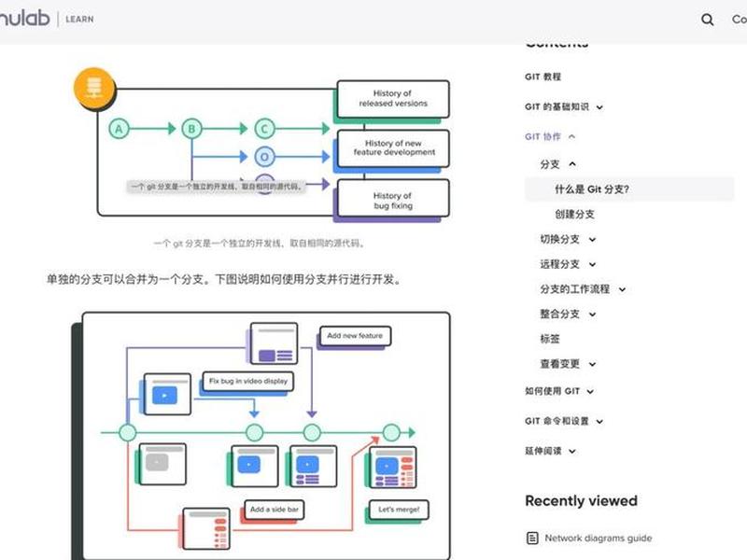Expand the GIT 命令和设置 chevron
747x560 pixels.
pyautogui.click(x=599, y=422)
